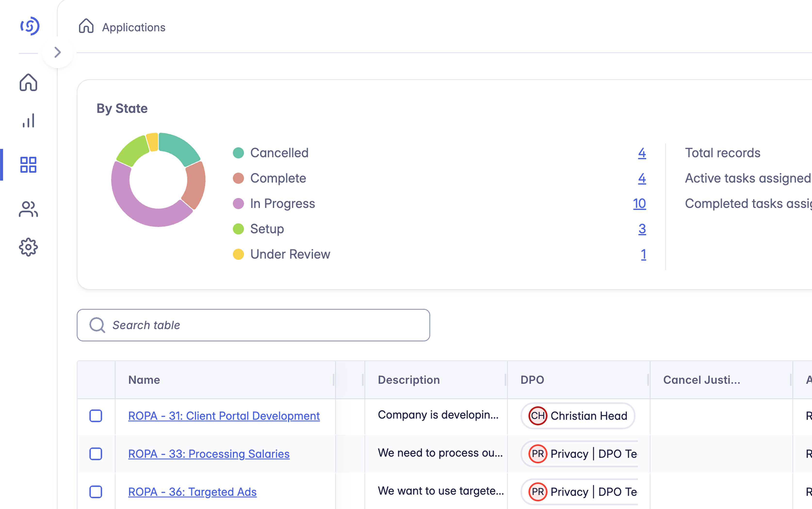Viewport: 812px width, 509px height.
Task: Click the Applications grid icon in sidebar
Action: (x=28, y=165)
